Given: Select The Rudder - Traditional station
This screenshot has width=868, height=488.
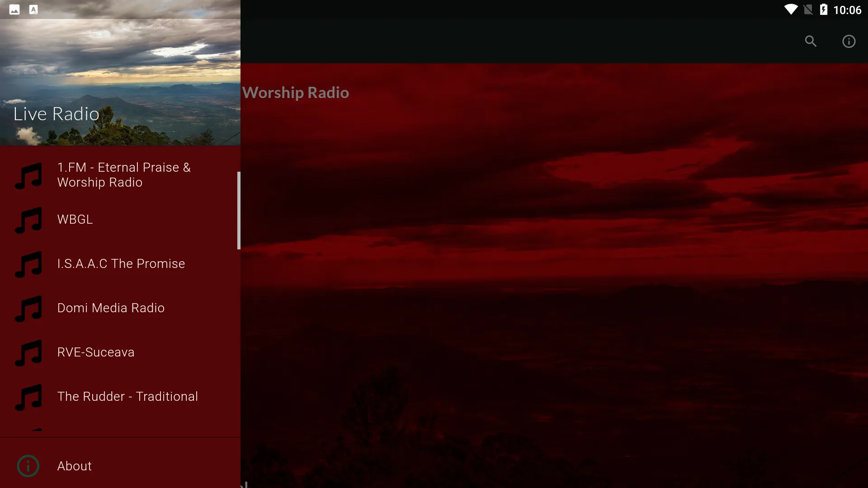Looking at the screenshot, I should coord(127,396).
